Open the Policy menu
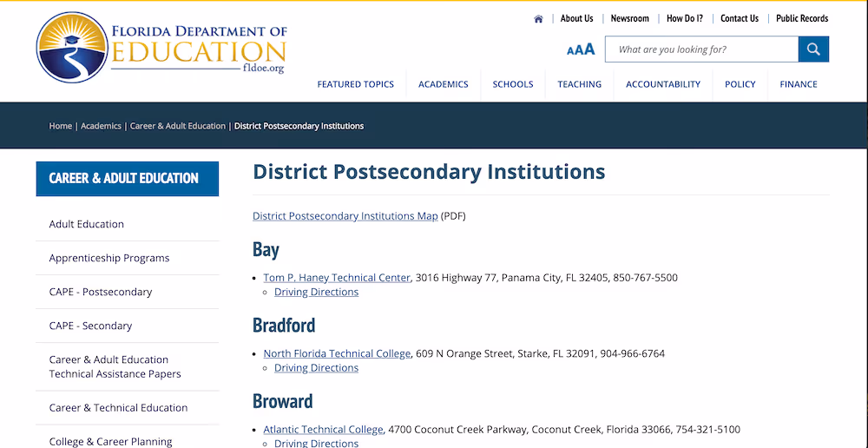This screenshot has width=868, height=448. pyautogui.click(x=740, y=84)
